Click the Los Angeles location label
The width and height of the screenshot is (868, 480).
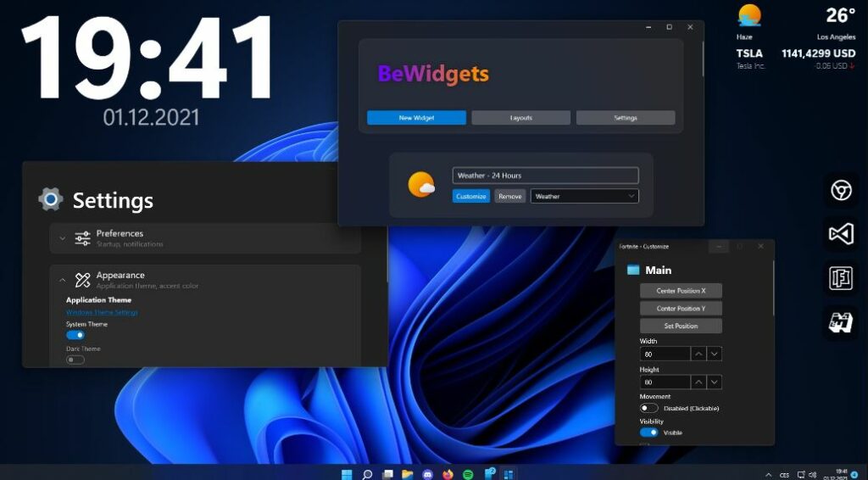pos(836,37)
